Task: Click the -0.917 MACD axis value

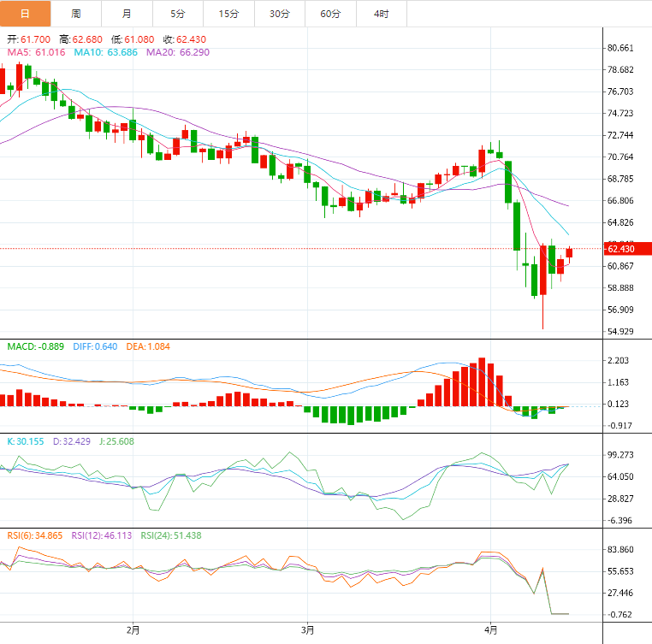Action: click(619, 426)
